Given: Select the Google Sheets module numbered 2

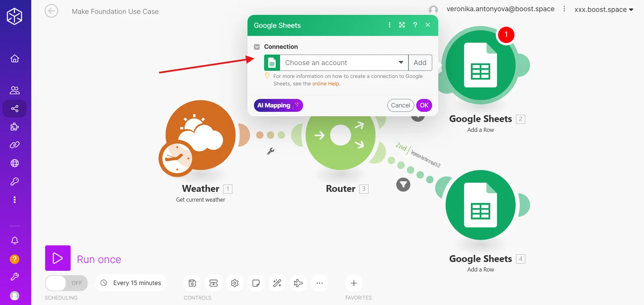Looking at the screenshot, I should (x=481, y=65).
